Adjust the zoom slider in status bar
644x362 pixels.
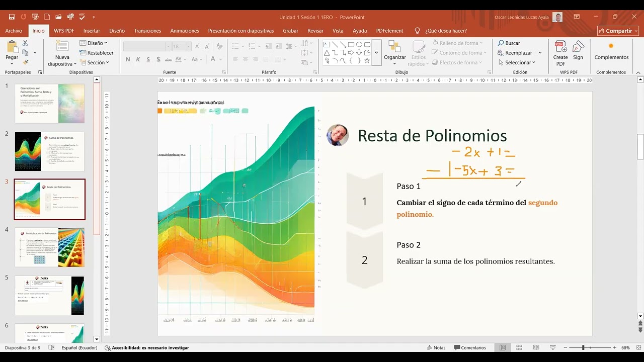[x=583, y=347]
